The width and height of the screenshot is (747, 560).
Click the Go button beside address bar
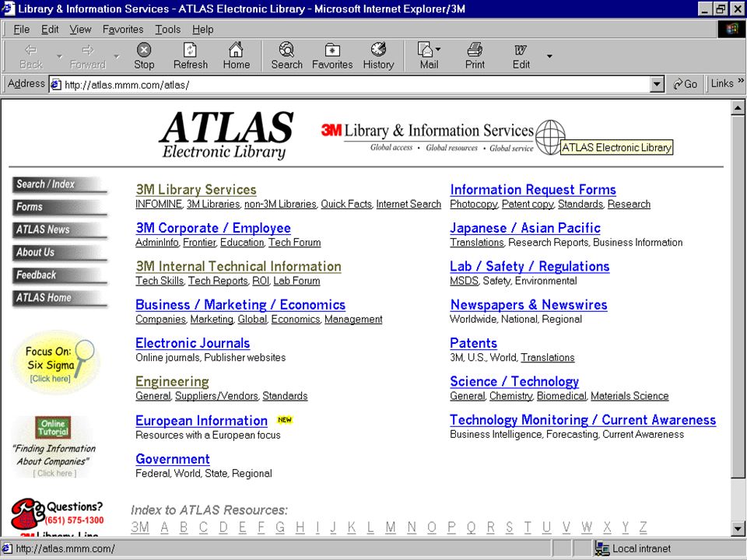(x=685, y=84)
